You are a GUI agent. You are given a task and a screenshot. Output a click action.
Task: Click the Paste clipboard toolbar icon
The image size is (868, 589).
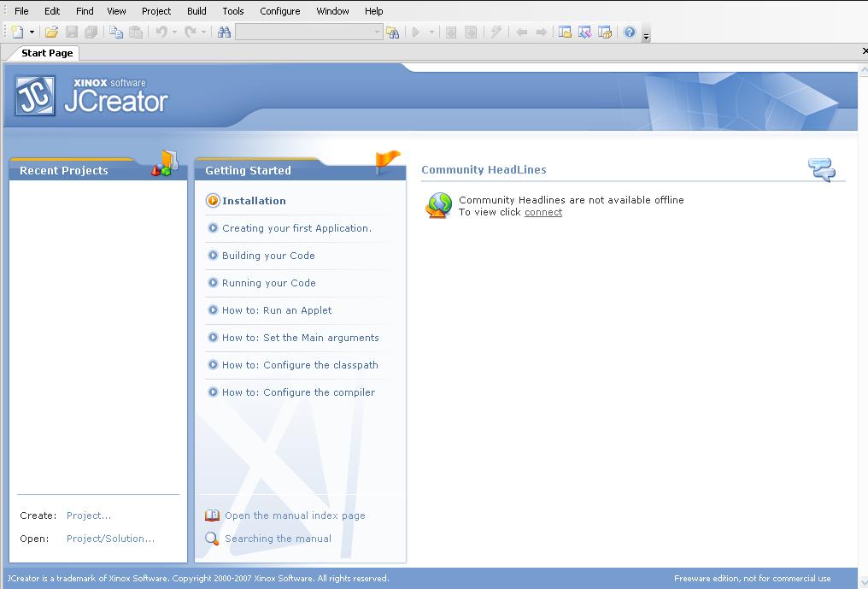pos(136,32)
